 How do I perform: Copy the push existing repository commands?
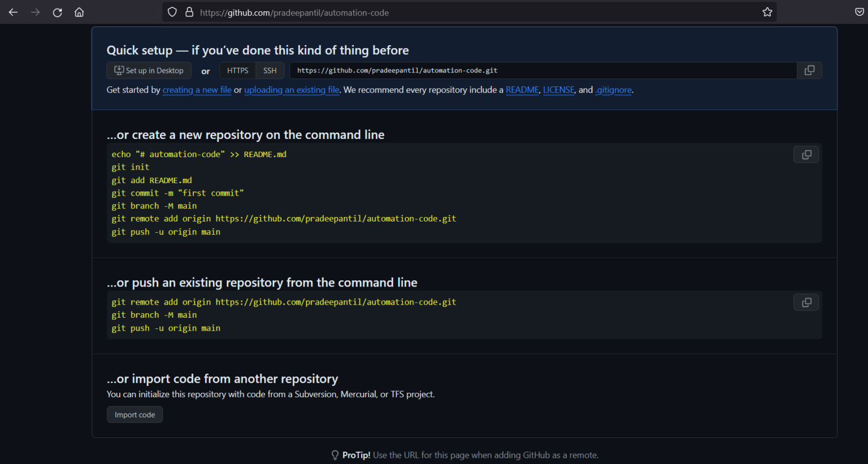(x=806, y=302)
